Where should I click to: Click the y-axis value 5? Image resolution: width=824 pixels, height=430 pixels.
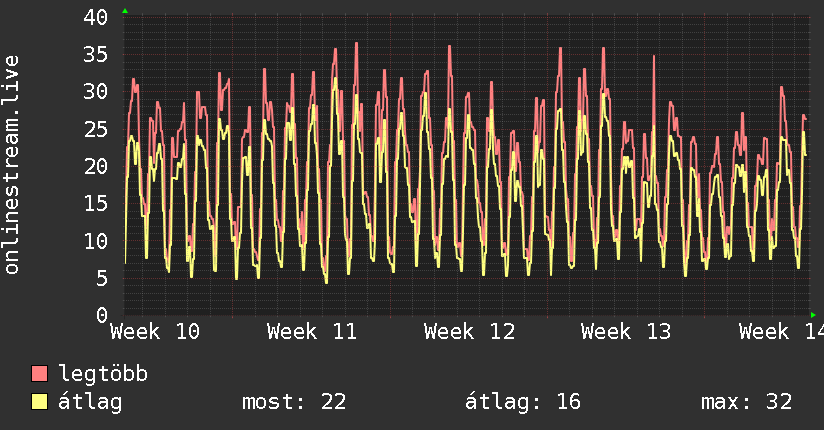point(102,279)
